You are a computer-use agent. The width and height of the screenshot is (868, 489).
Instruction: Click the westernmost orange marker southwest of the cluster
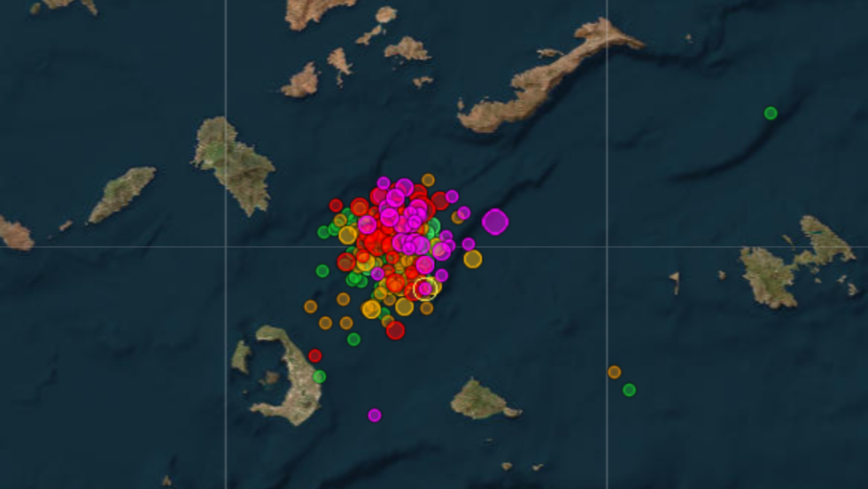click(x=310, y=307)
